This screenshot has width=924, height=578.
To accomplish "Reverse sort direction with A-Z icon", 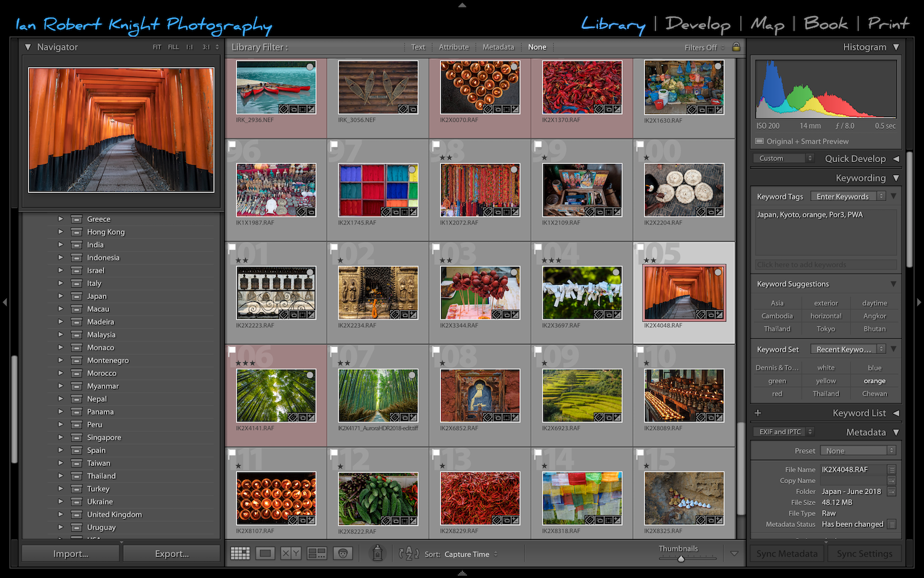I will pos(408,553).
